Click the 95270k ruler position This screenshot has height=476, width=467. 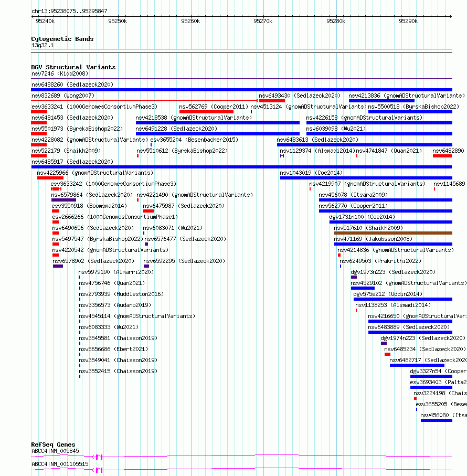(x=263, y=21)
